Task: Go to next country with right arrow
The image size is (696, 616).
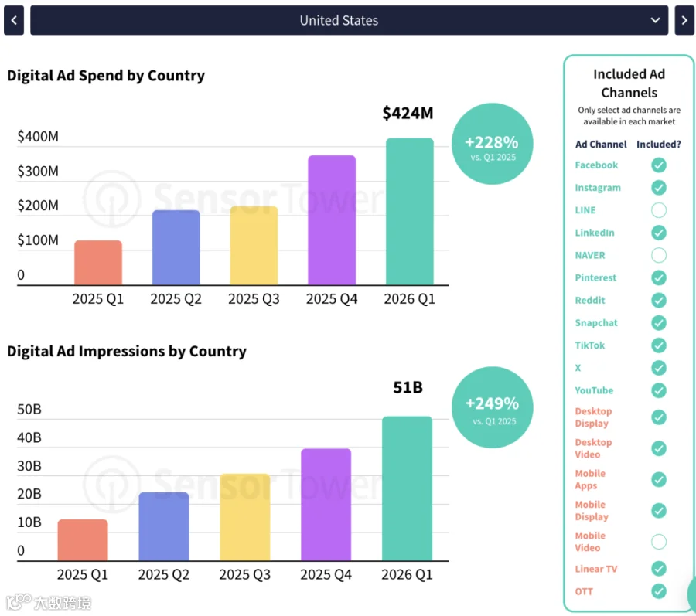Action: pos(684,20)
